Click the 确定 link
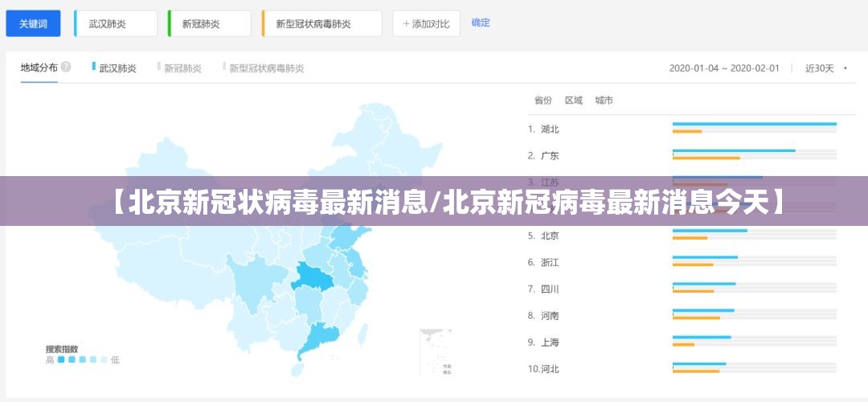Viewport: 868px width, 402px height. [481, 23]
